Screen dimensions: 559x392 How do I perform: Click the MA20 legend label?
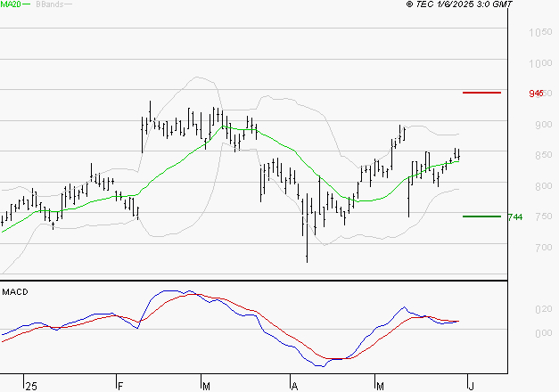(x=10, y=5)
